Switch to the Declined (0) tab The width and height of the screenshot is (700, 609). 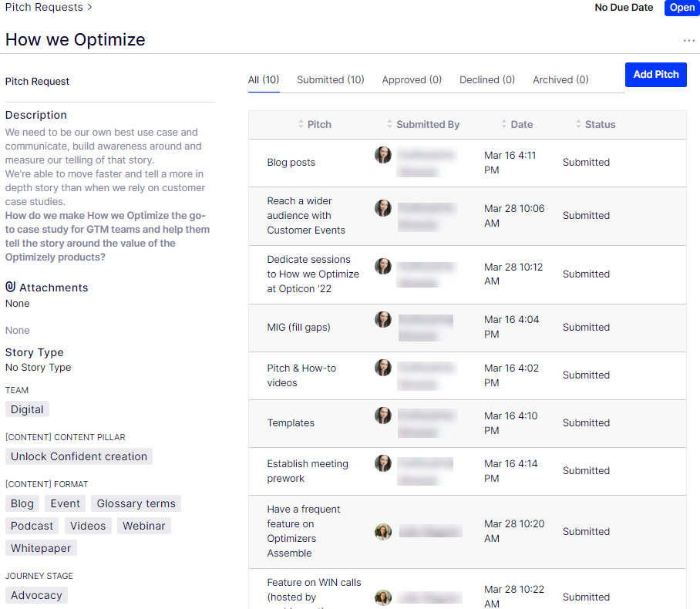tap(487, 80)
